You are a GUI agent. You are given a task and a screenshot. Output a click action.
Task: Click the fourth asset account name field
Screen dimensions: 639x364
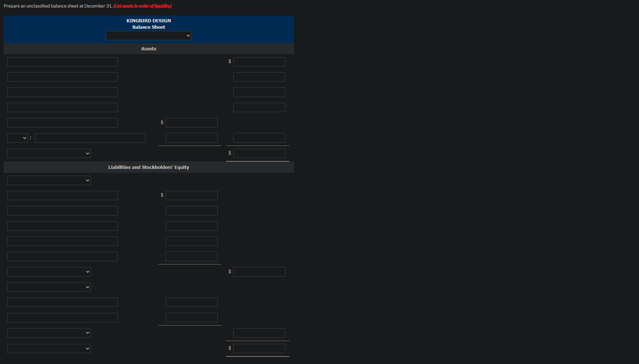tap(63, 107)
